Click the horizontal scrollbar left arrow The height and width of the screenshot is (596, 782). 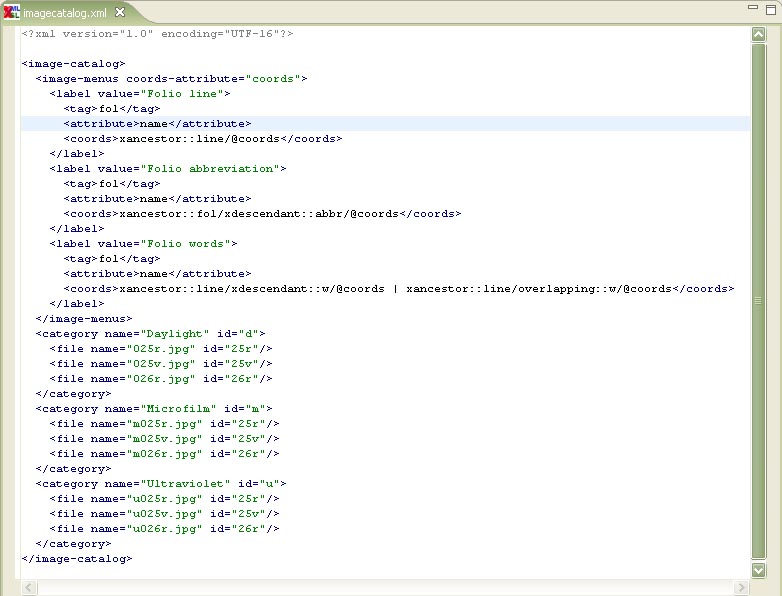(x=29, y=588)
